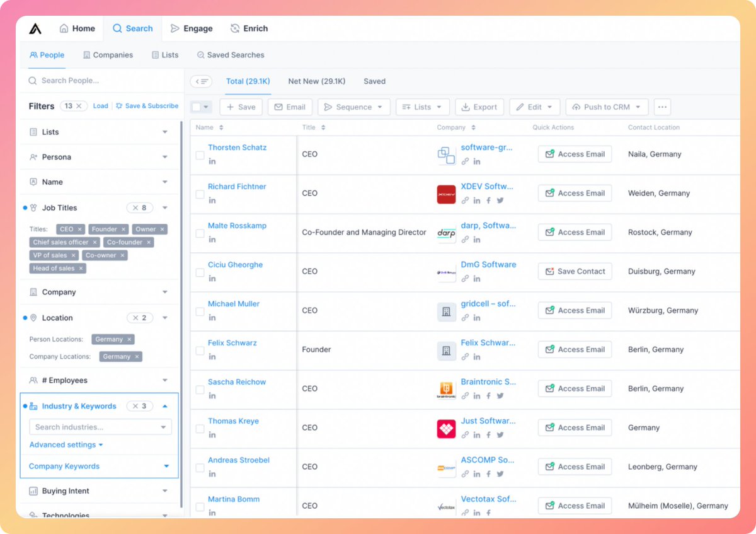Check the box for Sascha Reichow

200,390
